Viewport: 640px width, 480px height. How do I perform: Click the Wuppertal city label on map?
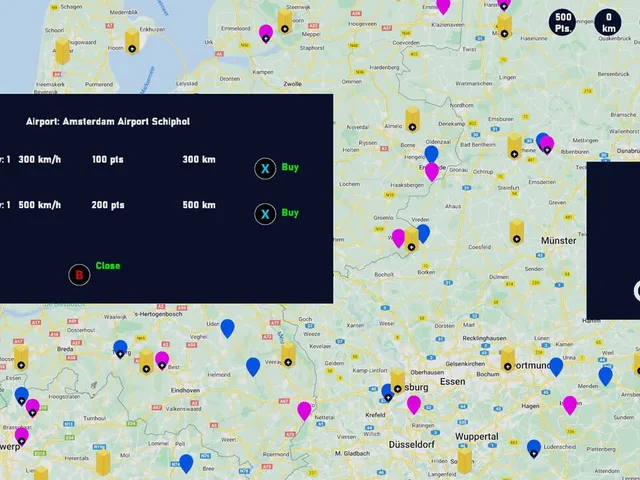[x=477, y=437]
